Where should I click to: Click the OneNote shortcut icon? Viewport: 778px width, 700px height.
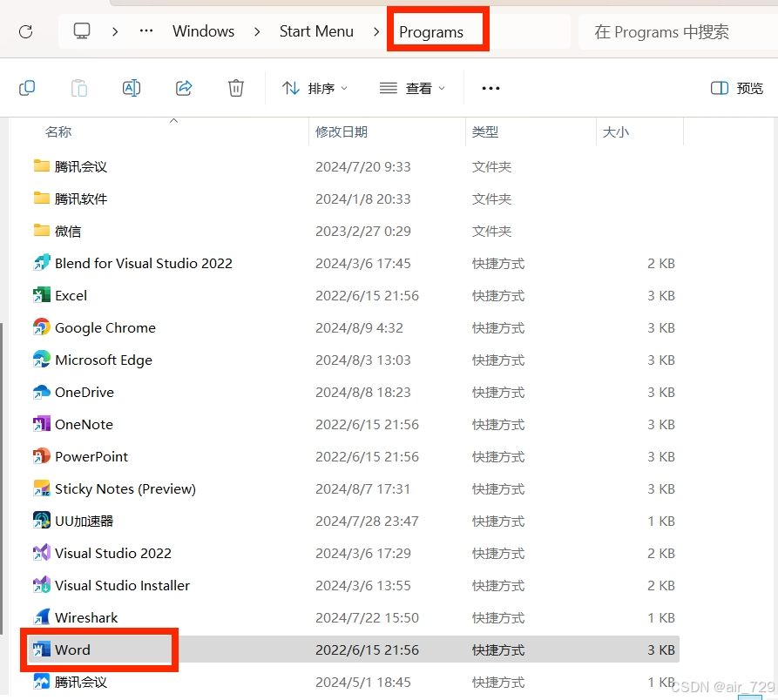click(x=42, y=424)
